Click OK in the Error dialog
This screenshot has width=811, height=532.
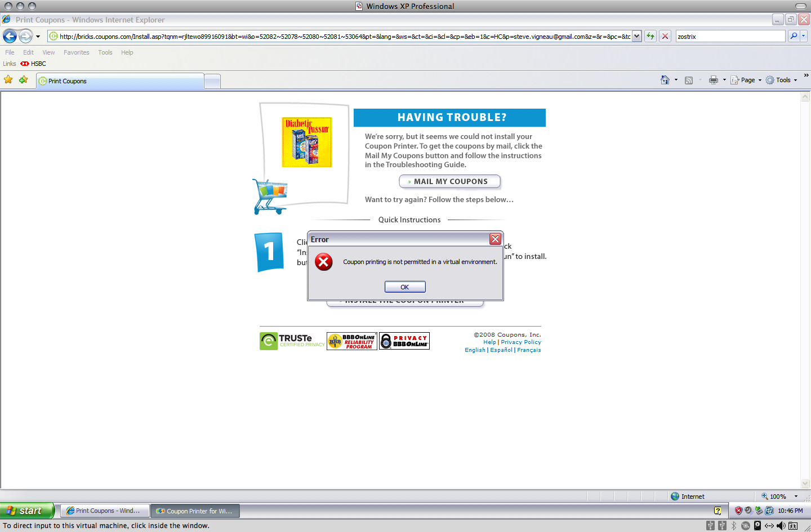tap(405, 287)
